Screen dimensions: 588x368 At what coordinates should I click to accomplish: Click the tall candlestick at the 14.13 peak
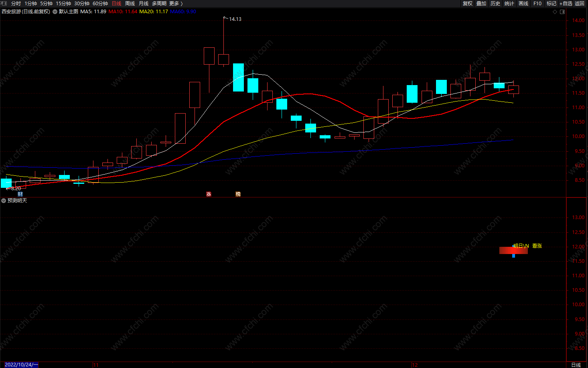click(x=223, y=59)
